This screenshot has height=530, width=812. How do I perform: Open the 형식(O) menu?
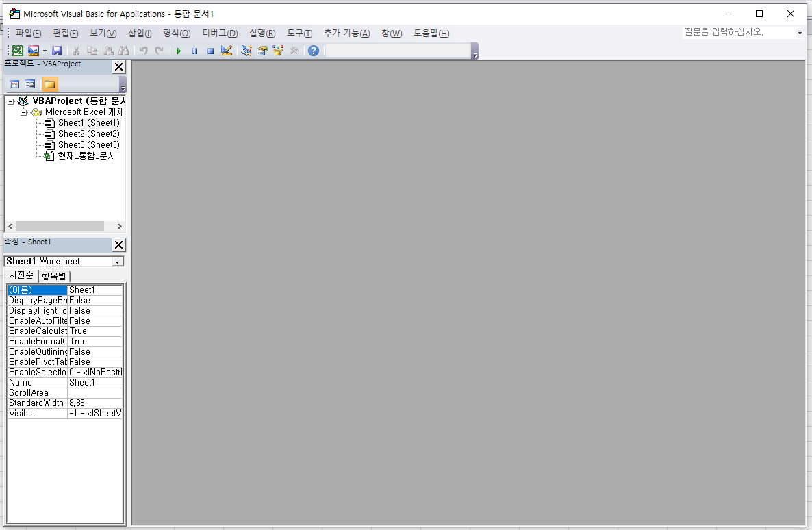[x=177, y=33]
